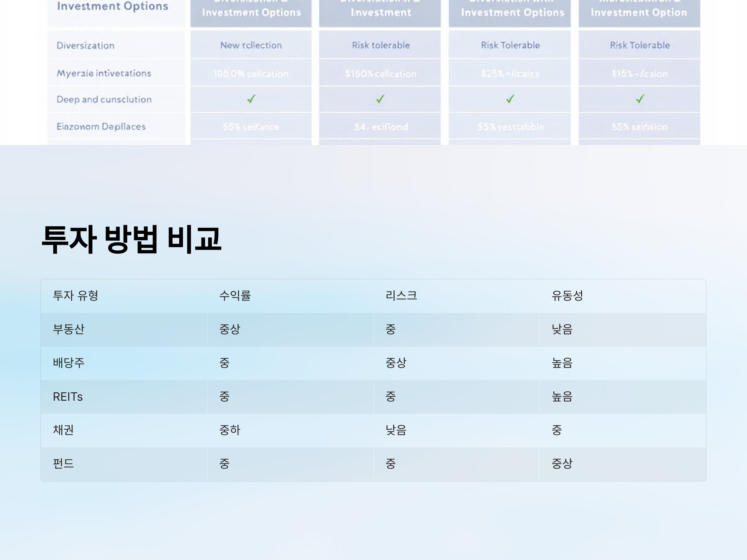Click 낮음 liquidity value for 부동산
This screenshot has height=560, width=747.
(x=562, y=329)
